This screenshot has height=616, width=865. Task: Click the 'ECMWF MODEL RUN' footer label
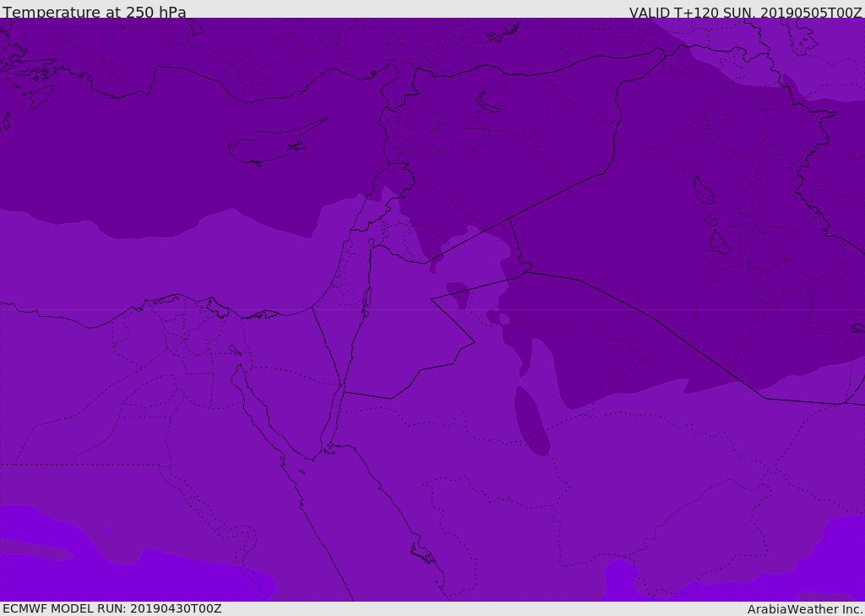coord(112,608)
